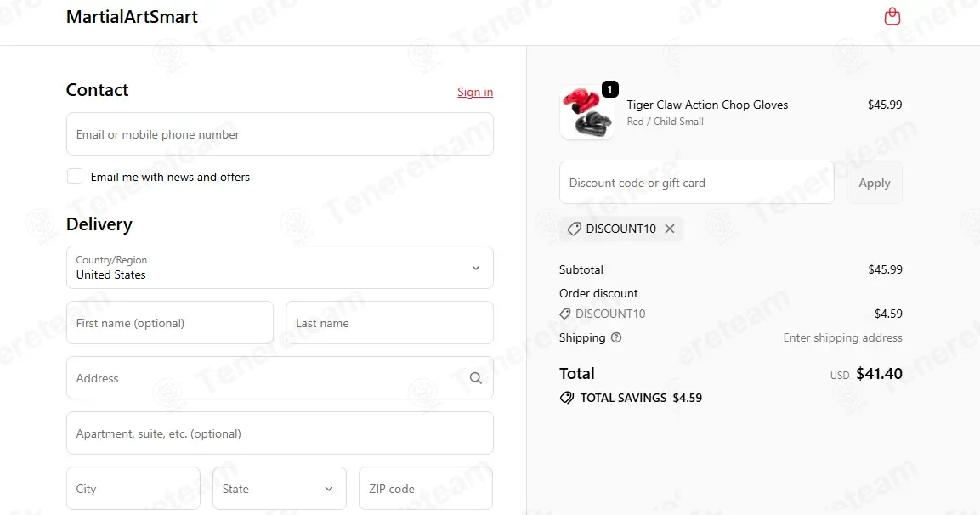Focus the Apartment, suite, etc. field
This screenshot has height=515, width=980.
coord(280,433)
